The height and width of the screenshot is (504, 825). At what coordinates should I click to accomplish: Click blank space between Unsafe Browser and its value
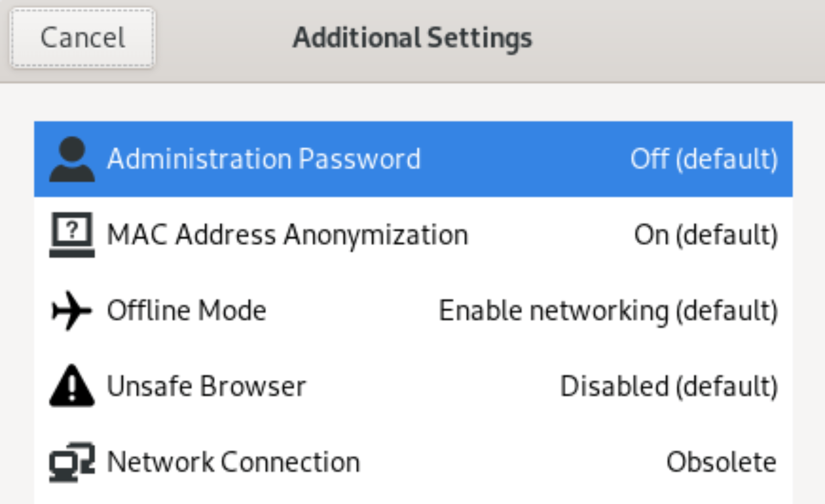point(433,386)
